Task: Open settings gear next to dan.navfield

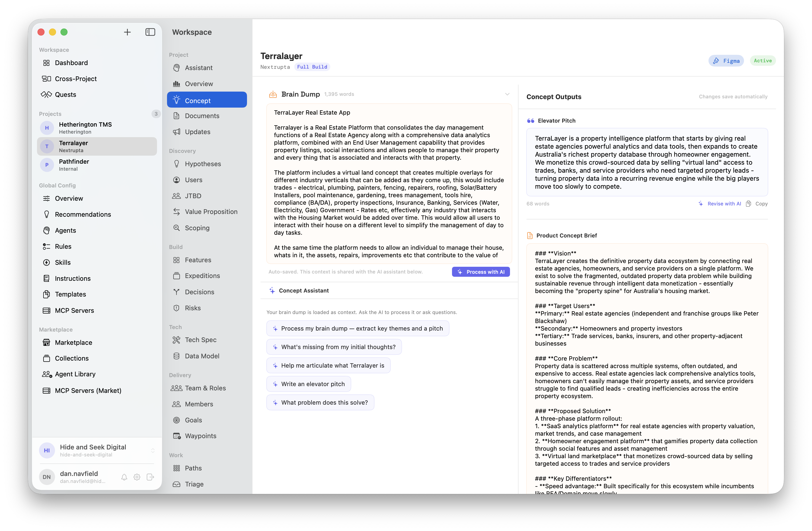Action: [137, 477]
